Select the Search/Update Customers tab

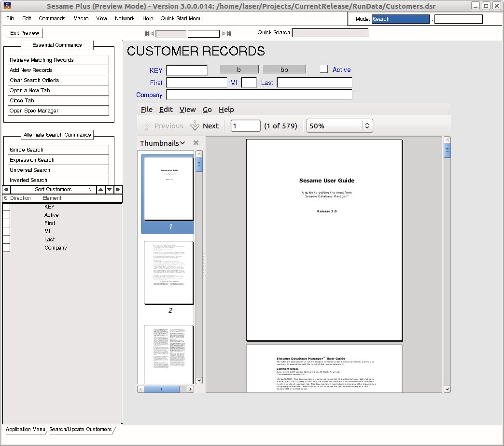[x=80, y=429]
